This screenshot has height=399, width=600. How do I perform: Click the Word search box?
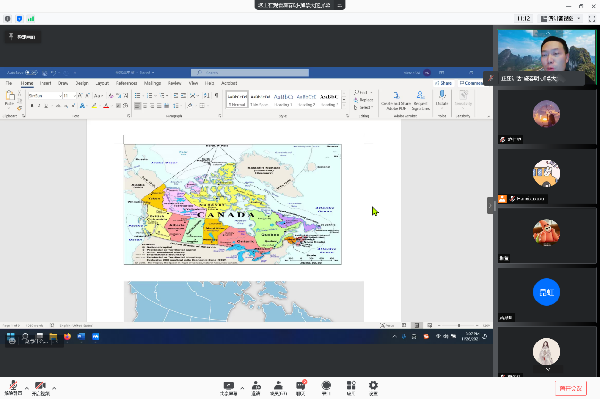[x=250, y=72]
